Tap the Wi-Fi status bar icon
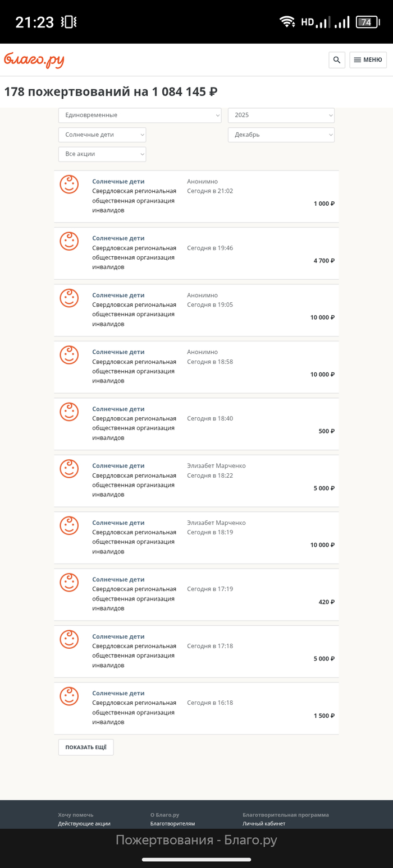Screen dimensions: 393x868 [x=287, y=22]
